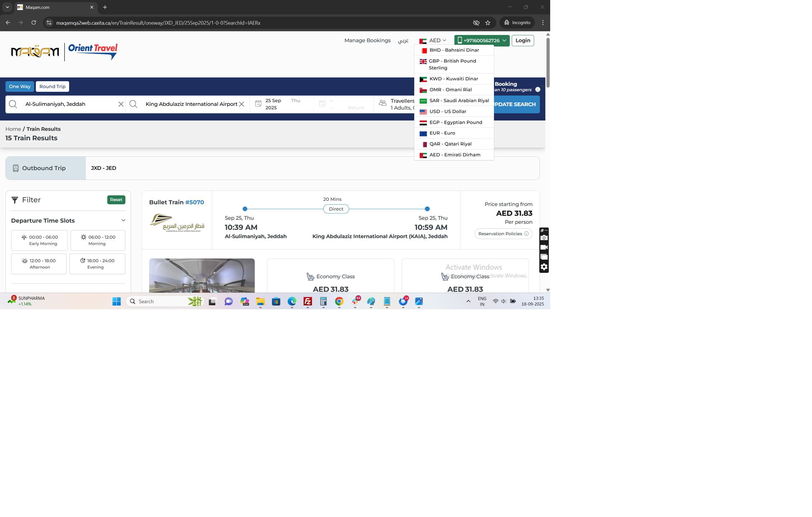Image resolution: width=812 pixels, height=517 pixels.
Task: Clear the King Abdulaziz destination field
Action: (242, 104)
